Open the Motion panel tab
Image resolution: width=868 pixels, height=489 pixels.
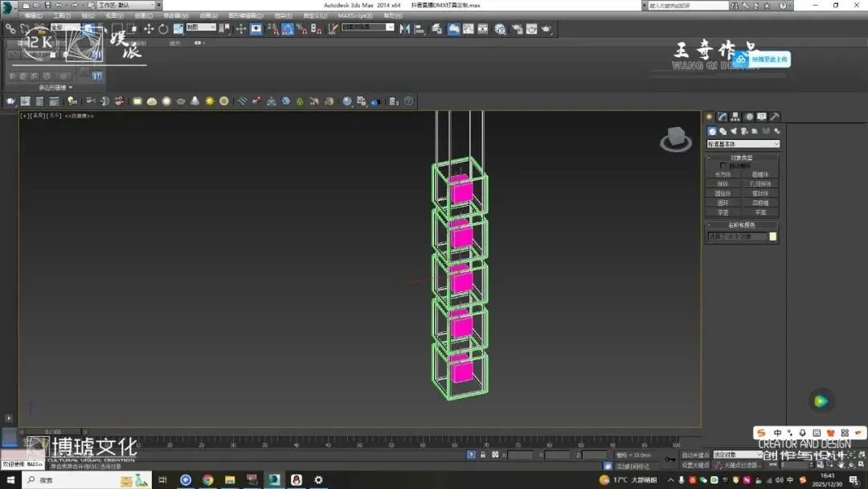pos(749,117)
